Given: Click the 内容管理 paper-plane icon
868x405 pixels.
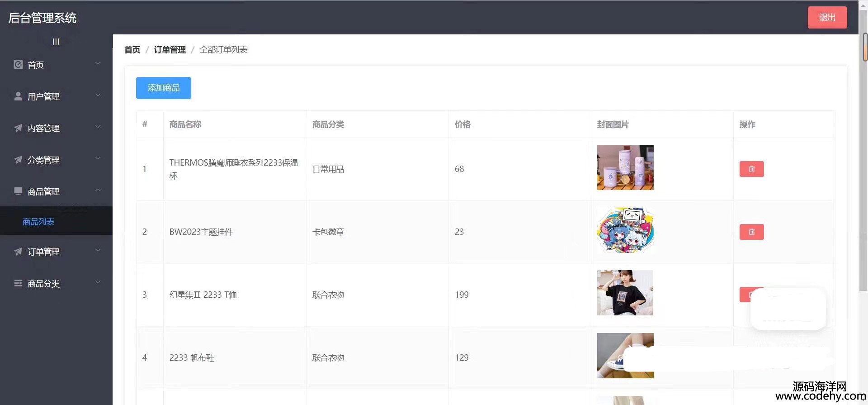Looking at the screenshot, I should (x=18, y=128).
